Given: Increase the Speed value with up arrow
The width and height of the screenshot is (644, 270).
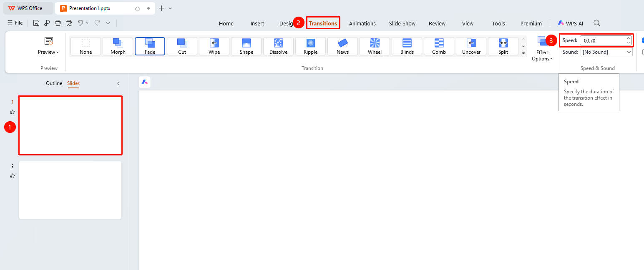Looking at the screenshot, I should [629, 38].
